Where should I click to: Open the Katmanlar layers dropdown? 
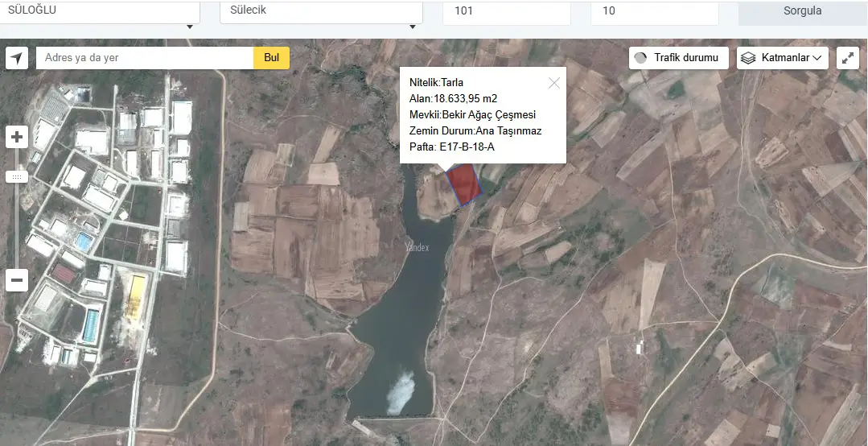pyautogui.click(x=782, y=58)
